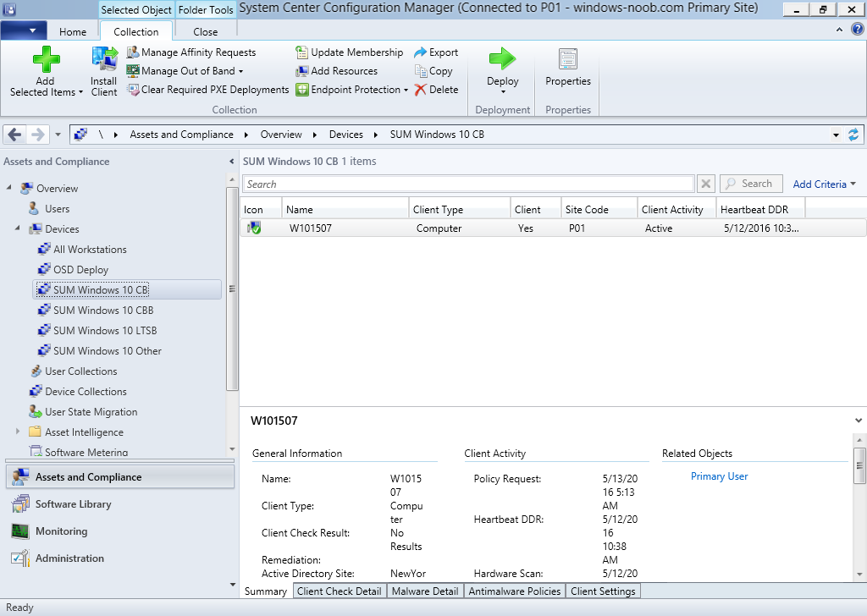Click the Install Client icon

pos(104,60)
